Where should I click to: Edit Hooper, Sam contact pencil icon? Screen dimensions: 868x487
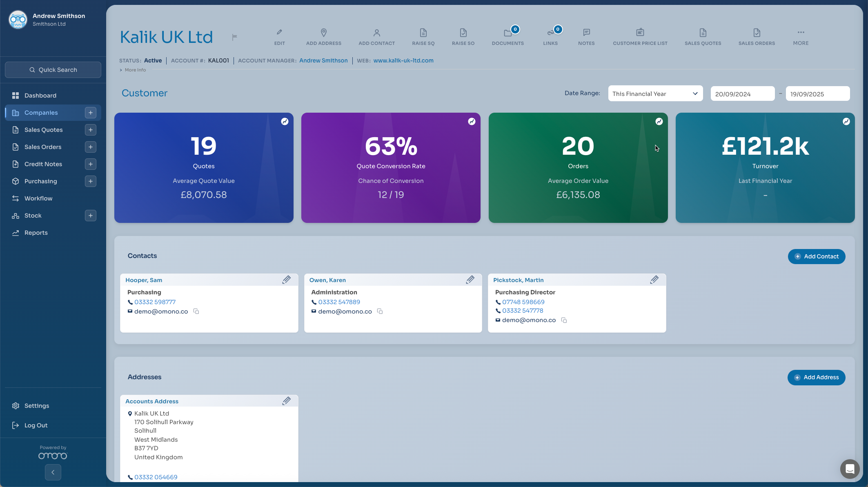(287, 280)
